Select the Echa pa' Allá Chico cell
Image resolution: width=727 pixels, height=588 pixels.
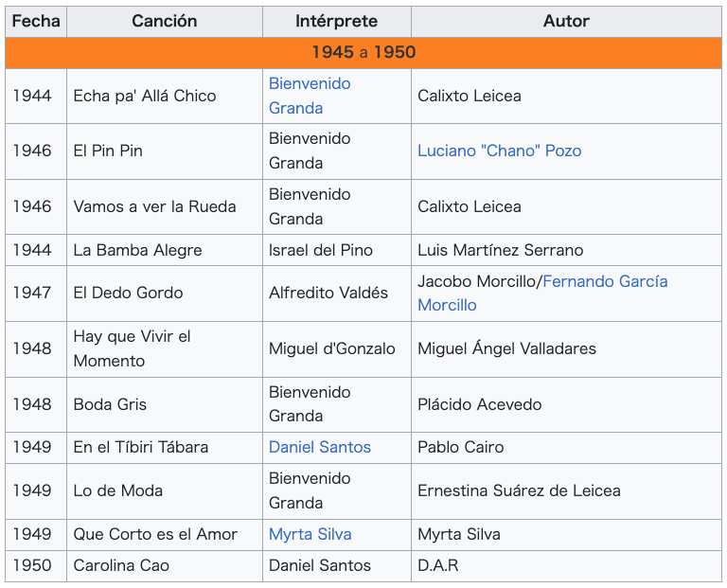[165, 96]
